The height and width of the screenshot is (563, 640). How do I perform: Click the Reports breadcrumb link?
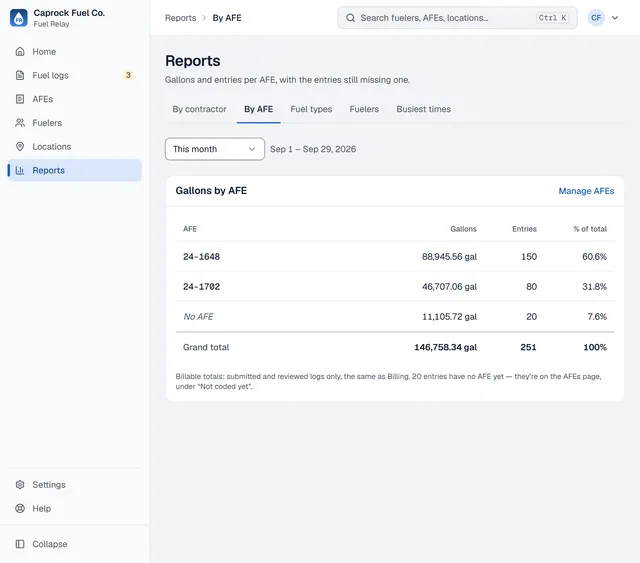coord(180,18)
